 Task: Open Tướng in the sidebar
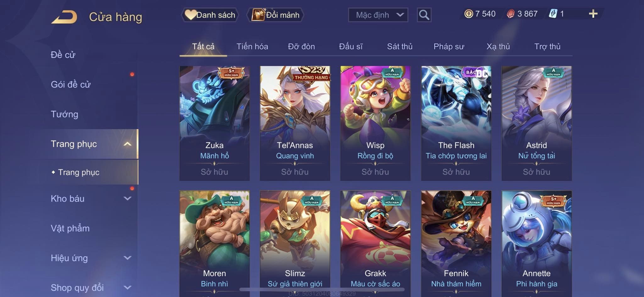[64, 114]
